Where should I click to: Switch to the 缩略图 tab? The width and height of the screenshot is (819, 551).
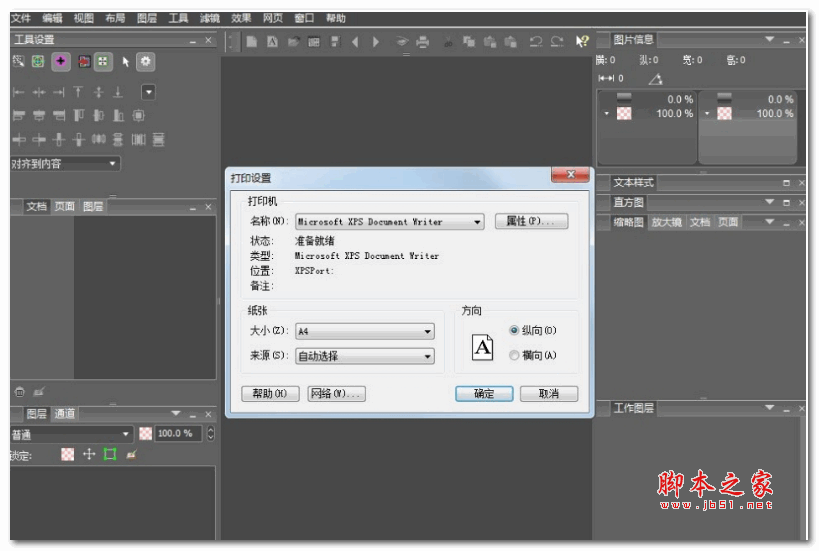[x=628, y=222]
